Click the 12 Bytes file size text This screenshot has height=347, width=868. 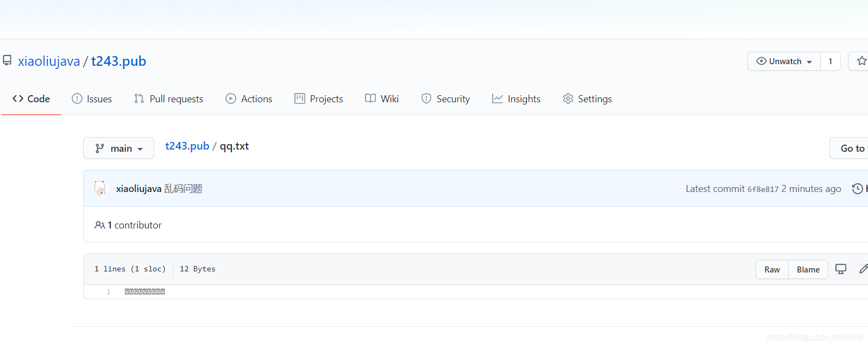(198, 269)
